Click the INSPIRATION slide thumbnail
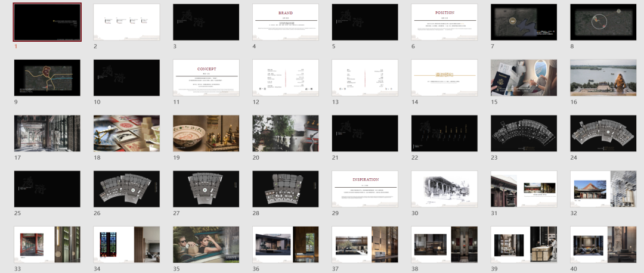Screen dimensions: 644x273 pyautogui.click(x=365, y=189)
